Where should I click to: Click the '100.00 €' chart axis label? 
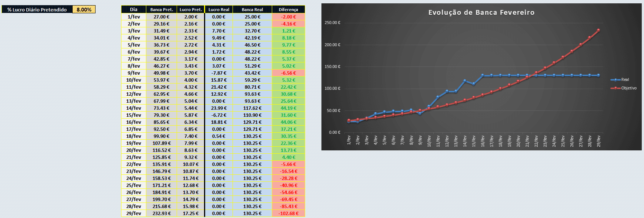coord(332,88)
